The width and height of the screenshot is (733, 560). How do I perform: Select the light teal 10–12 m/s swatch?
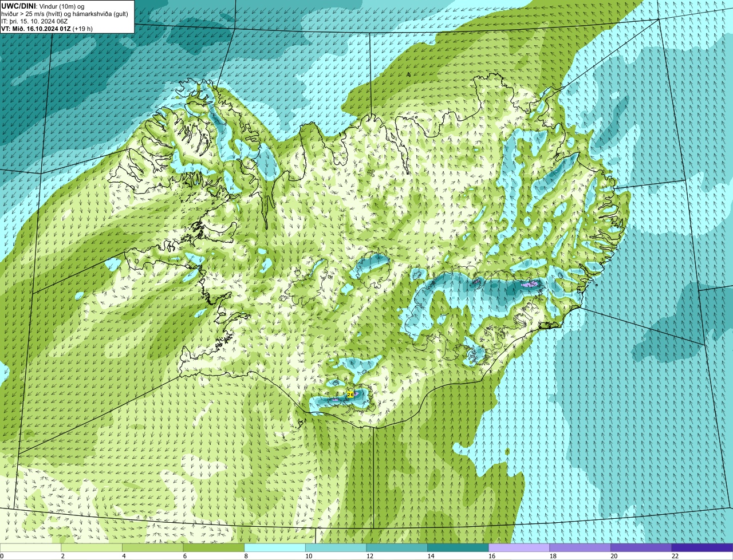pos(336,547)
